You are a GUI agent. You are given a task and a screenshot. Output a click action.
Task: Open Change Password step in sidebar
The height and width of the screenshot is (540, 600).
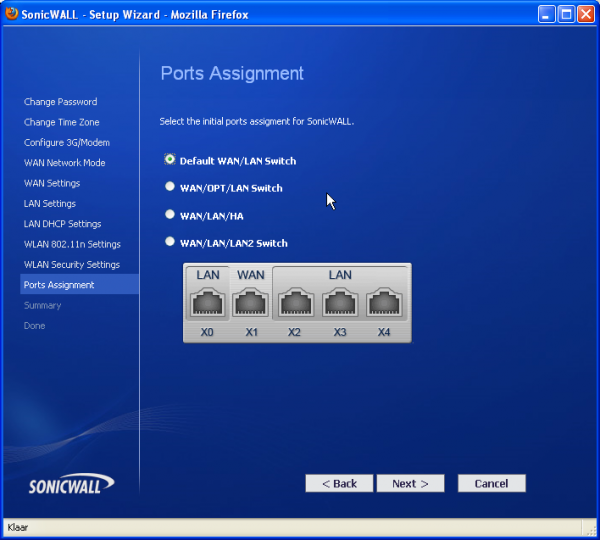tap(60, 102)
